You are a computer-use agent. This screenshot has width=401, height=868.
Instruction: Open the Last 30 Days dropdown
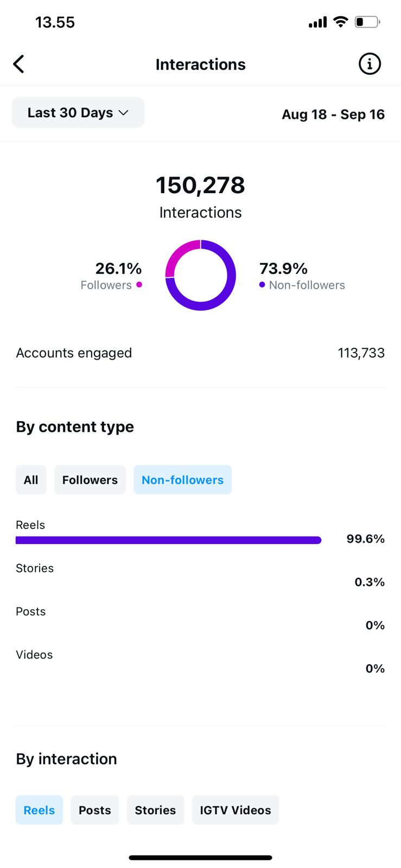point(78,113)
